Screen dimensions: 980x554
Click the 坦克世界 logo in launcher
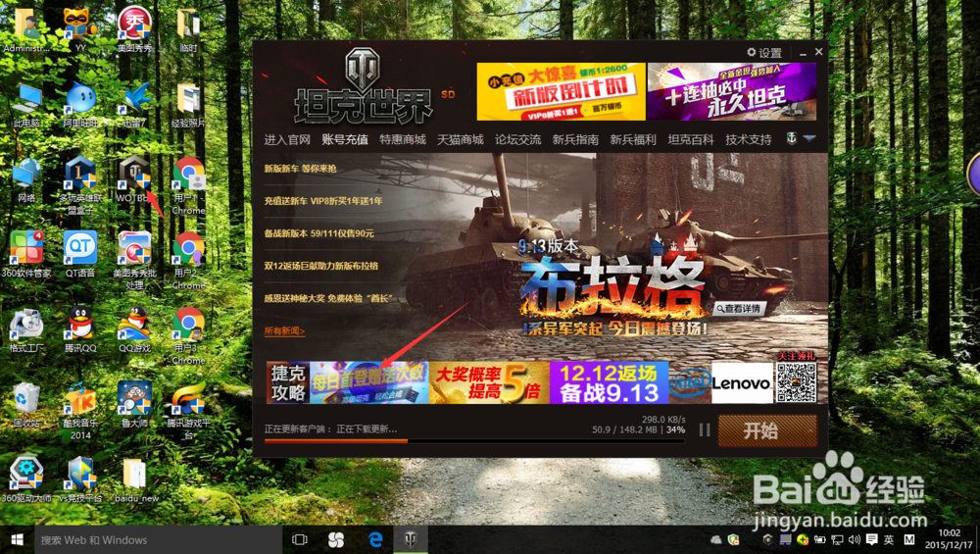click(364, 87)
